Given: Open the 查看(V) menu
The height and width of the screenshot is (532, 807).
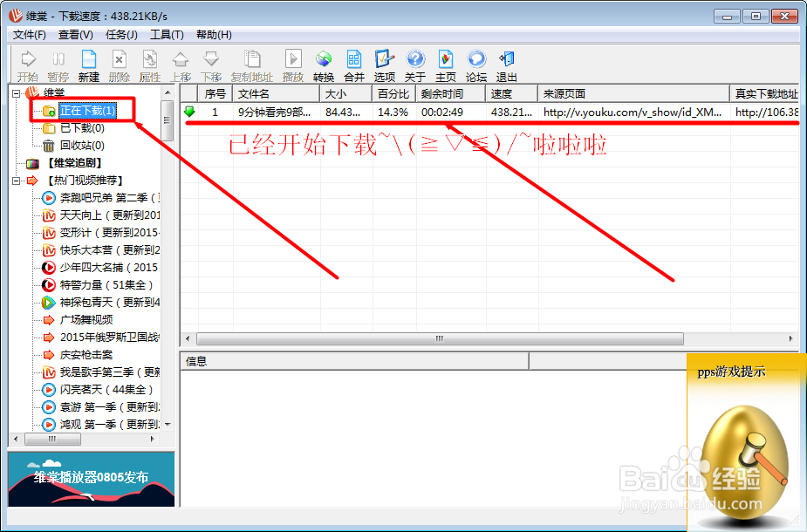Looking at the screenshot, I should click(x=76, y=35).
